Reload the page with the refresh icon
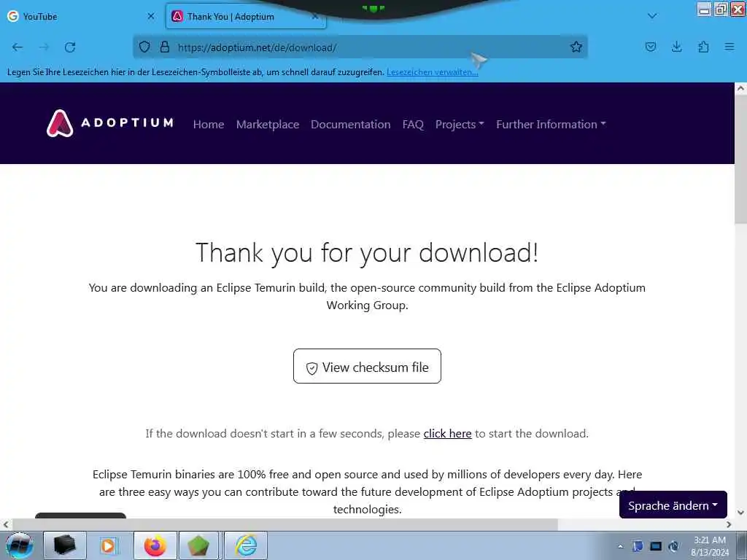 point(70,47)
